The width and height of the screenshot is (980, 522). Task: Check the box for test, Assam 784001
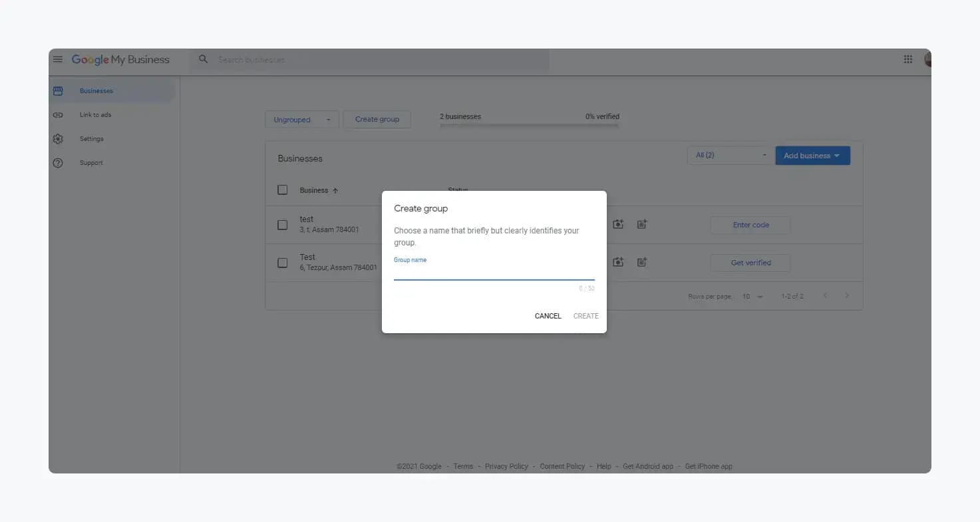(283, 225)
